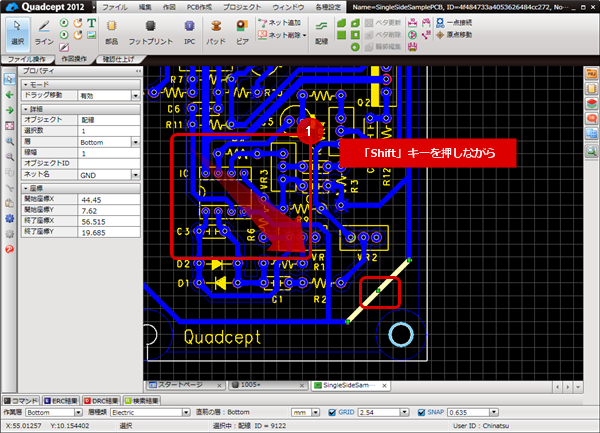Select the ビア via tool
This screenshot has height=433, width=600.
point(242,33)
